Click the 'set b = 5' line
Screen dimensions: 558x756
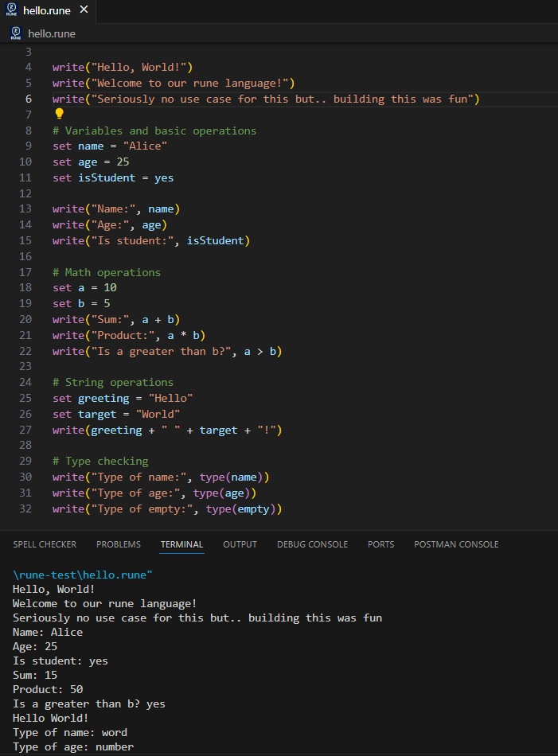[x=81, y=304]
